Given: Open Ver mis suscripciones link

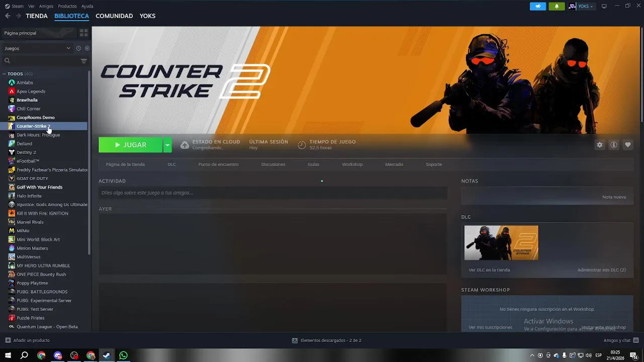Looking at the screenshot, I should (x=491, y=327).
